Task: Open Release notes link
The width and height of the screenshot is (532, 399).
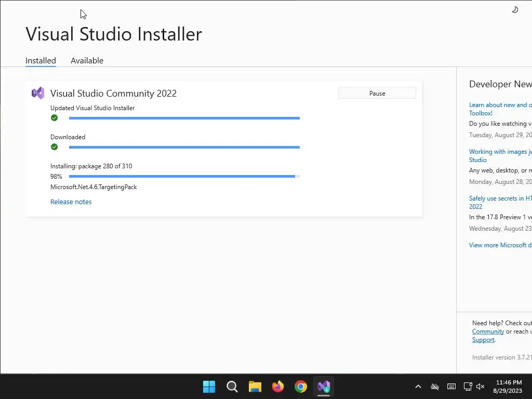Action: click(71, 202)
